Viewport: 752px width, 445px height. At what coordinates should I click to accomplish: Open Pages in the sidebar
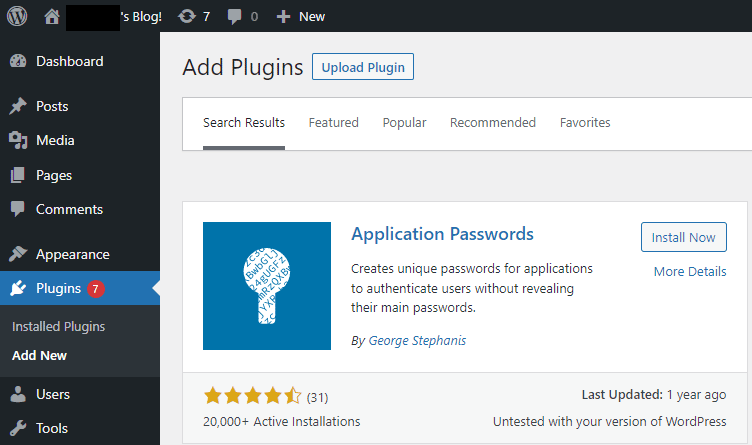tap(54, 175)
